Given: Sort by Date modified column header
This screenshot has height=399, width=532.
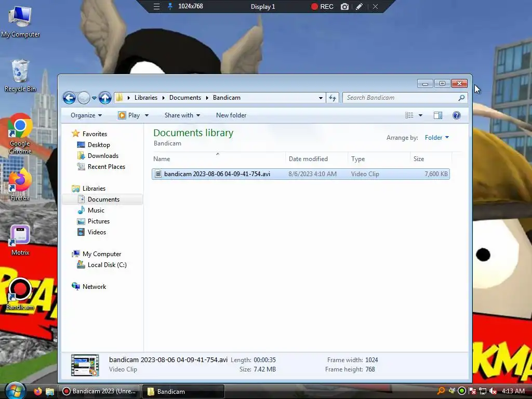Looking at the screenshot, I should (x=316, y=159).
